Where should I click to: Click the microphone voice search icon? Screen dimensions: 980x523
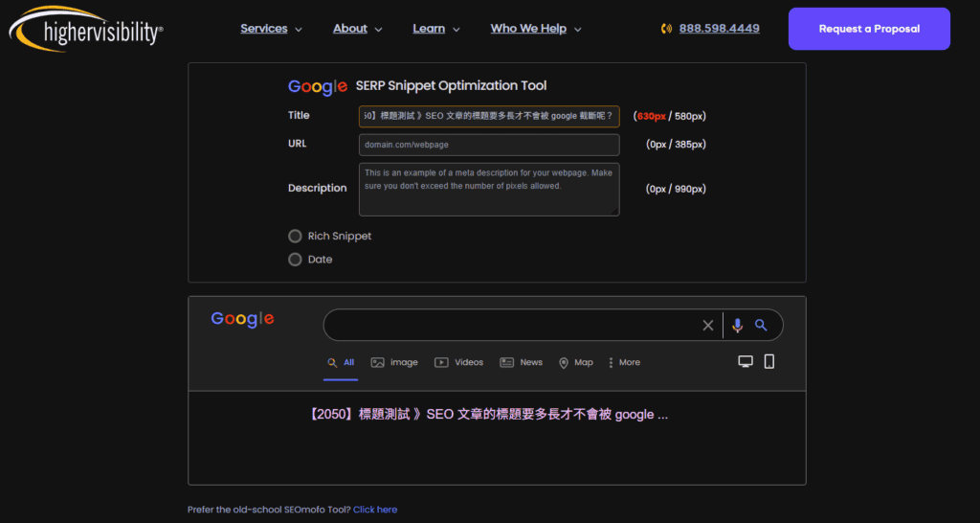tap(738, 326)
